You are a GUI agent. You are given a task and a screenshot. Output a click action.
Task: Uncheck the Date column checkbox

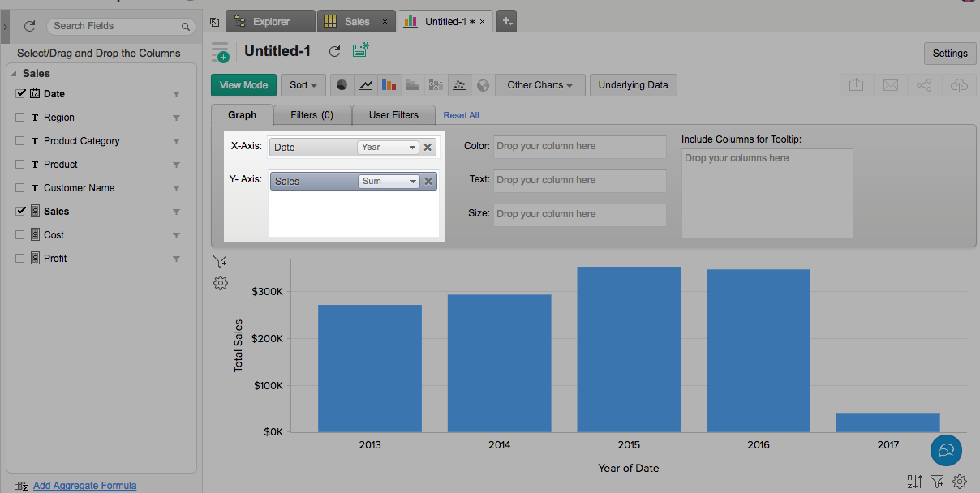(x=20, y=94)
